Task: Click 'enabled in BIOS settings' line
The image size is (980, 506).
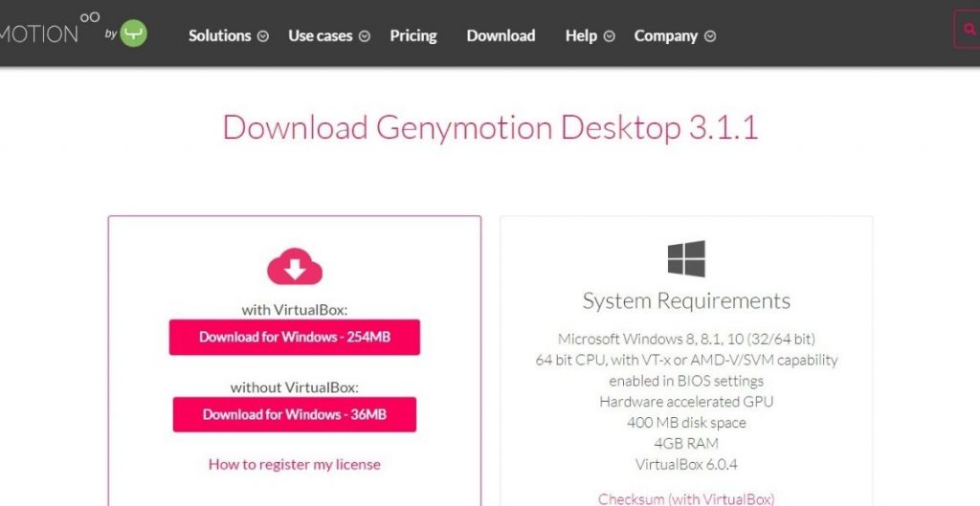Action: (x=686, y=381)
